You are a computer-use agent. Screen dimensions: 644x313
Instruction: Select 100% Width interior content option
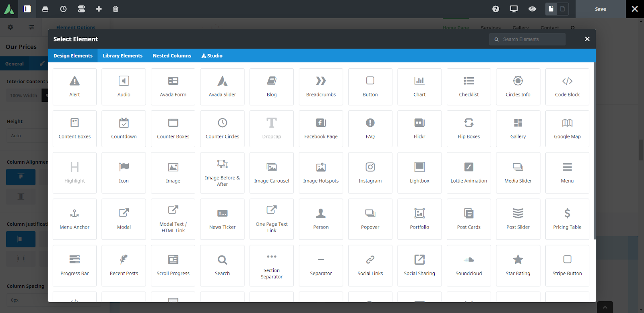[x=24, y=95]
